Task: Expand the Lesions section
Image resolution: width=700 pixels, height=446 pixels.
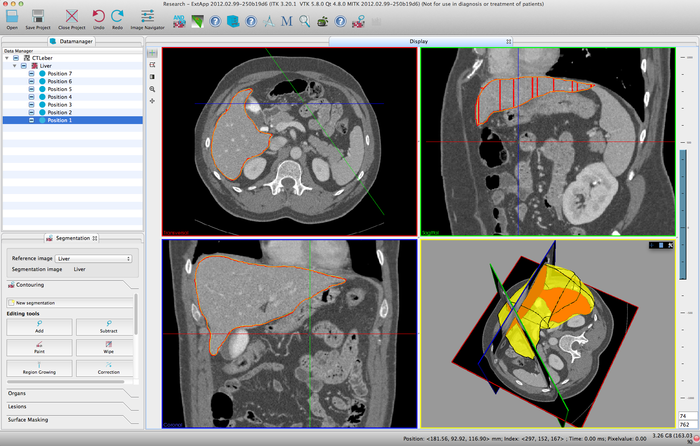Action: click(71, 407)
